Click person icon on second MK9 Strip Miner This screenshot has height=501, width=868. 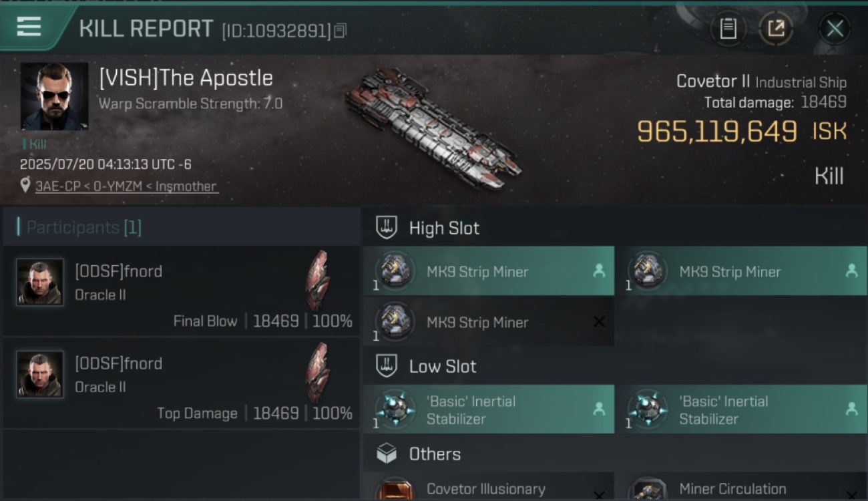tap(851, 271)
